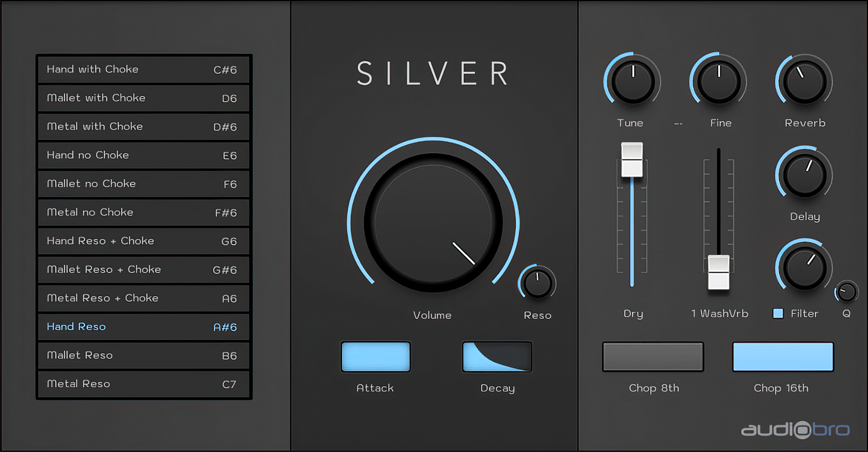This screenshot has width=868, height=452.
Task: Click the Fine tuning knob
Action: [719, 82]
